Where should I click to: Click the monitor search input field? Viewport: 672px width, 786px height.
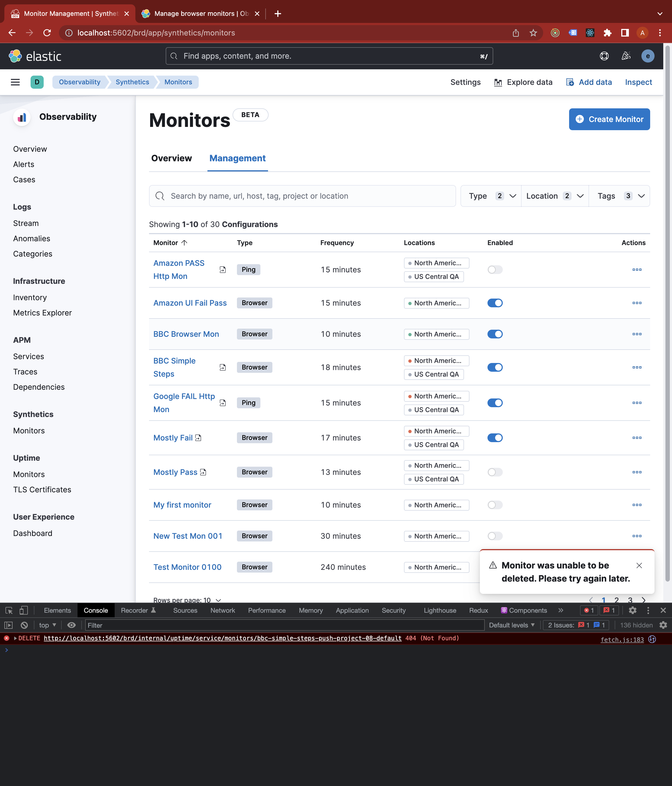(x=302, y=196)
